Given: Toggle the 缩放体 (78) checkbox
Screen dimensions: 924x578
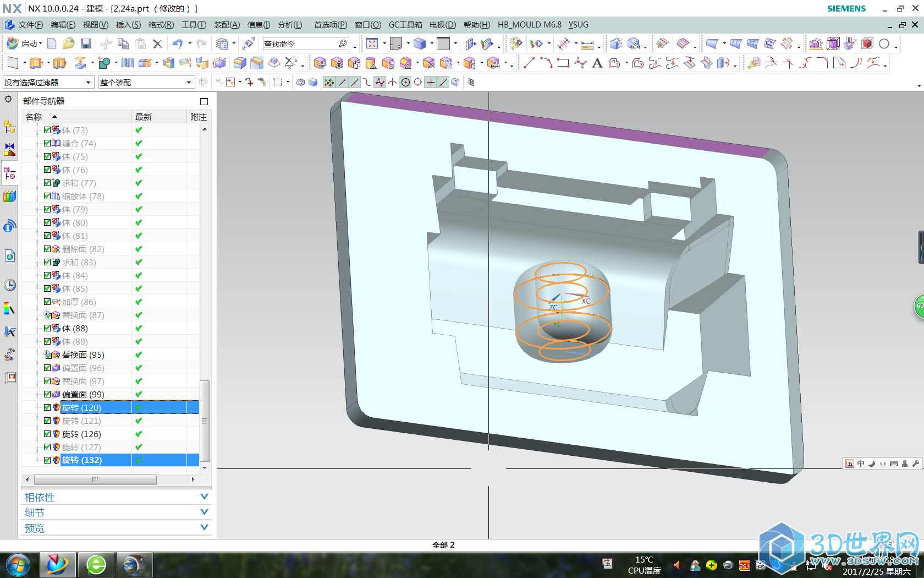Looking at the screenshot, I should [47, 196].
